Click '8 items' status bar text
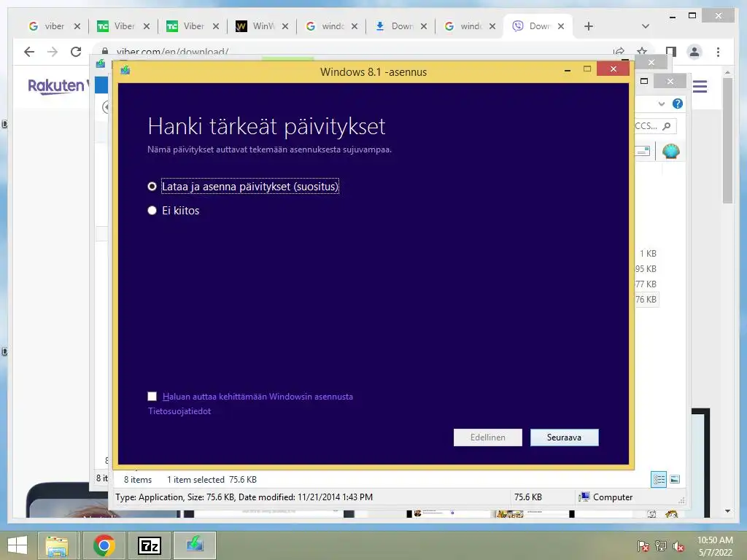747x560 pixels. coord(138,480)
